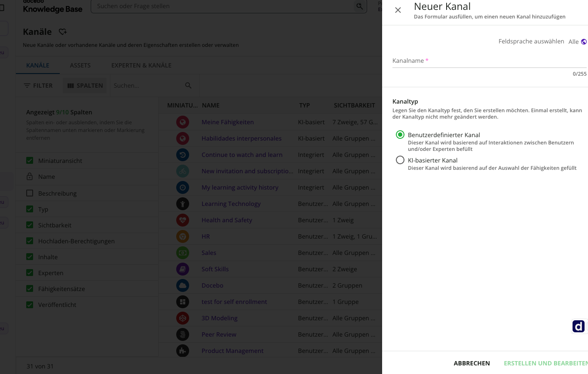The height and width of the screenshot is (374, 588).
Task: Click the HR row thumbnail icon
Action: coord(183,236)
